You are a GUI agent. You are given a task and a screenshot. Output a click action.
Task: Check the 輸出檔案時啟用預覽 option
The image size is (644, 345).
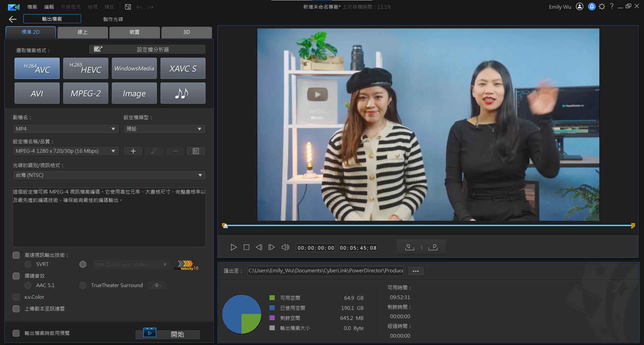pyautogui.click(x=16, y=333)
